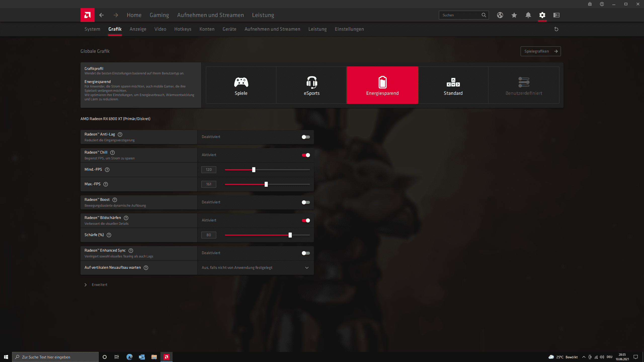Screen dimensions: 644x362
Task: Go to the Home menu
Action: (134, 15)
